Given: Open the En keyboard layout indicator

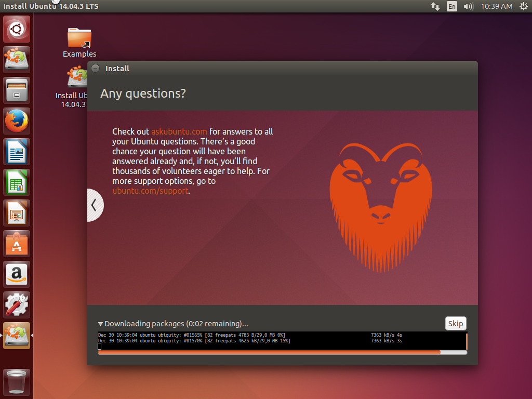Looking at the screenshot, I should [451, 6].
